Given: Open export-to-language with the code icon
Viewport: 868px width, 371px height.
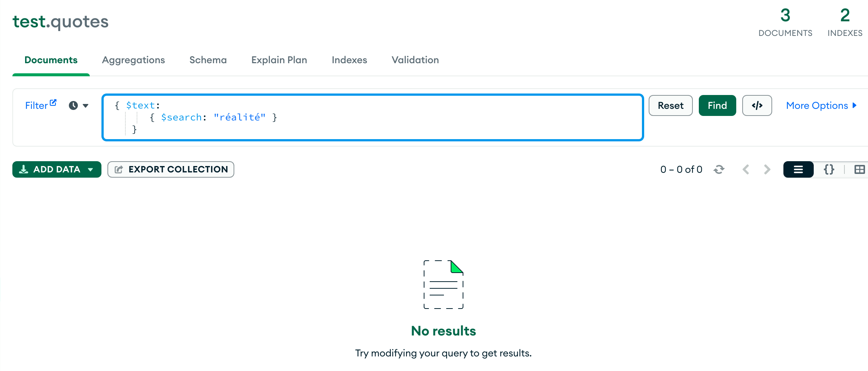Looking at the screenshot, I should (757, 105).
